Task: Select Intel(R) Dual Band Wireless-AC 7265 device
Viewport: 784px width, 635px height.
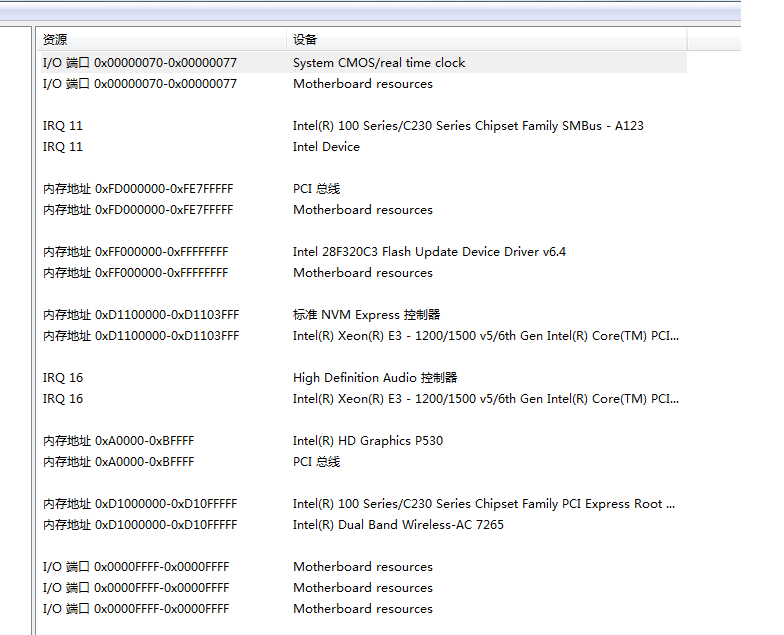Action: tap(398, 525)
